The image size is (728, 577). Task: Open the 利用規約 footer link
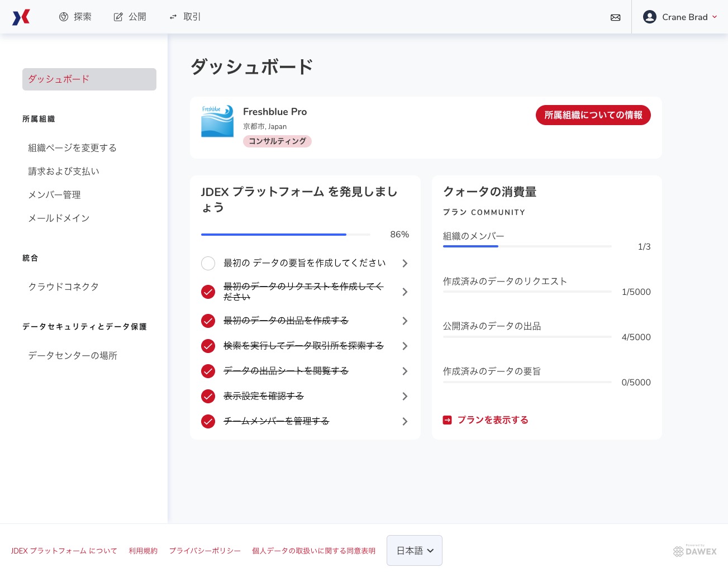click(143, 551)
